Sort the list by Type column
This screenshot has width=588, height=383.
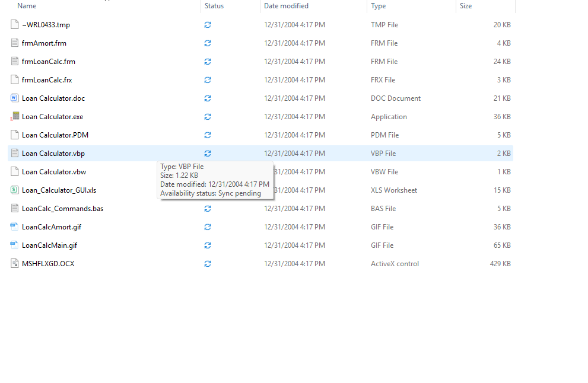point(378,6)
